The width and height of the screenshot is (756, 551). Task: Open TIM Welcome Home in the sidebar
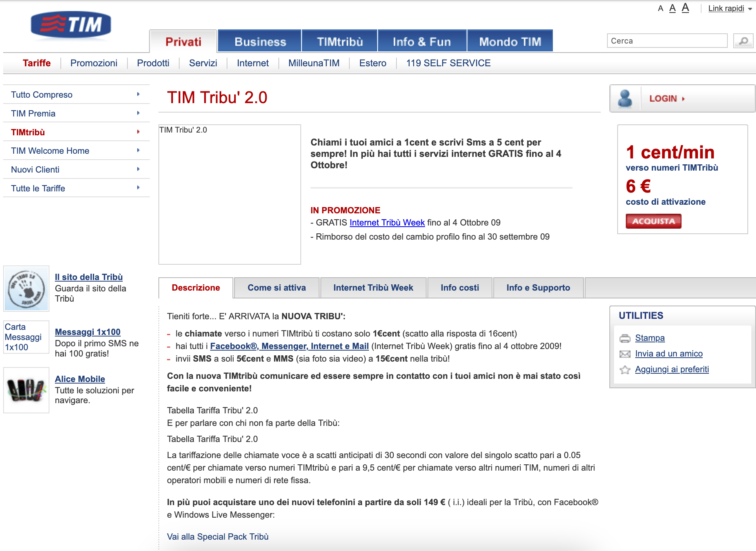pyautogui.click(x=76, y=151)
